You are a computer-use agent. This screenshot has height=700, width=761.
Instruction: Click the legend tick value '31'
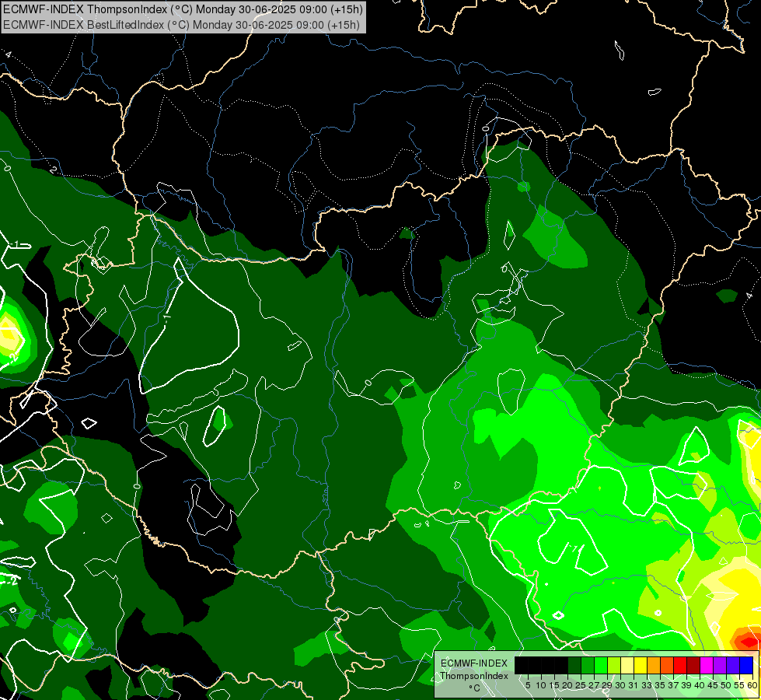pyautogui.click(x=634, y=685)
